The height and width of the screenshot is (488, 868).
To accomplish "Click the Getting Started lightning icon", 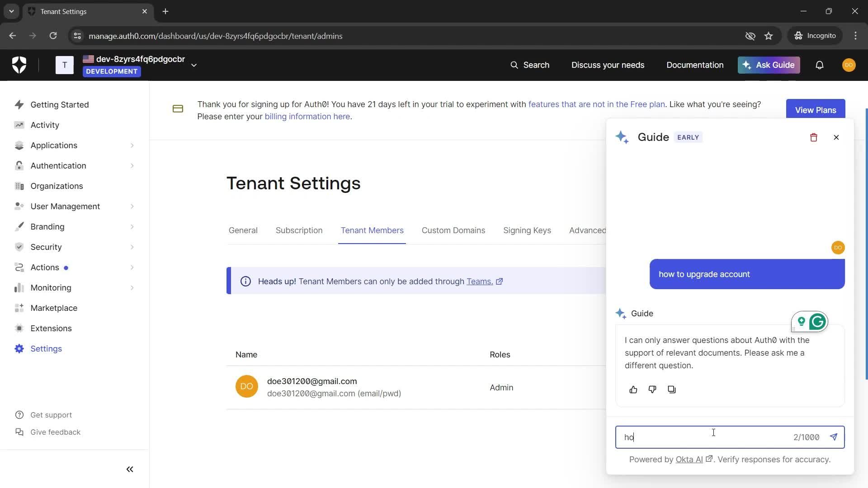I will 19,104.
